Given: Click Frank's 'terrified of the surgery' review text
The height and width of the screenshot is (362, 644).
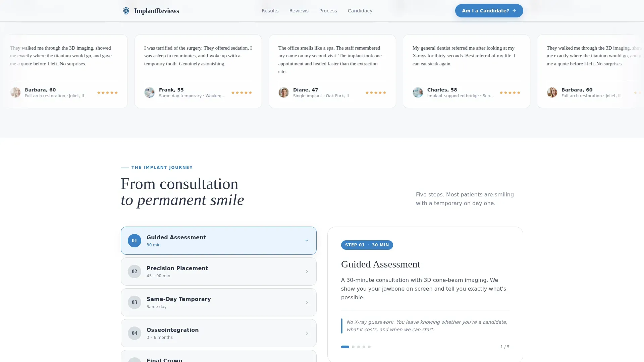Looking at the screenshot, I should [x=198, y=56].
